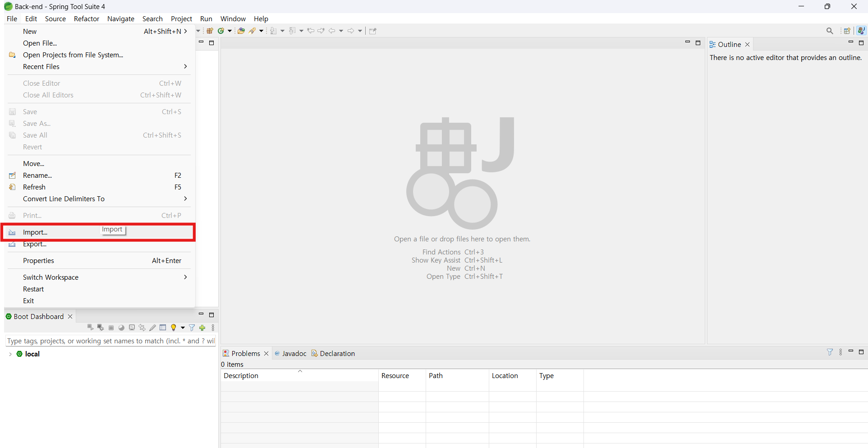This screenshot has width=868, height=448.
Task: Click the Next Annotation toolbar icon
Action: [273, 31]
